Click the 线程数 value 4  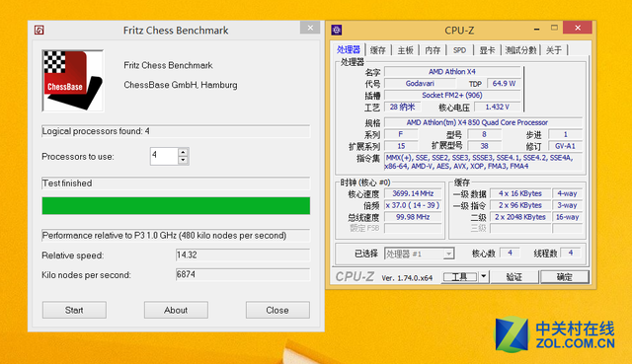click(571, 253)
